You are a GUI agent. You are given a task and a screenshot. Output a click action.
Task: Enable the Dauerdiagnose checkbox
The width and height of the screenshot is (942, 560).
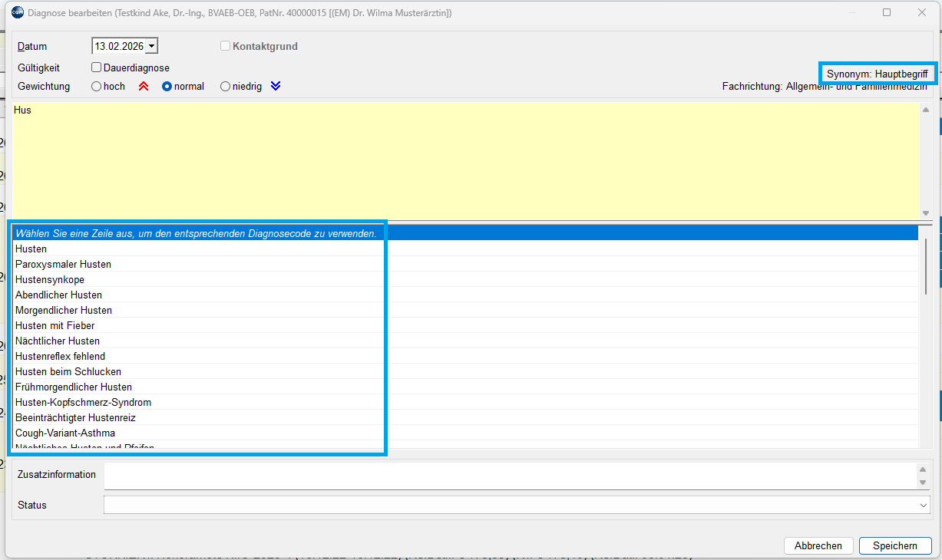[97, 68]
